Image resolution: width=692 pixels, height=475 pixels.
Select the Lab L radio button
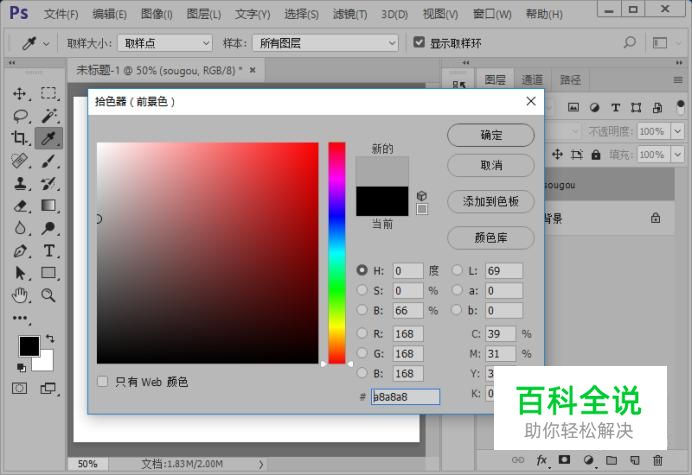(x=457, y=270)
